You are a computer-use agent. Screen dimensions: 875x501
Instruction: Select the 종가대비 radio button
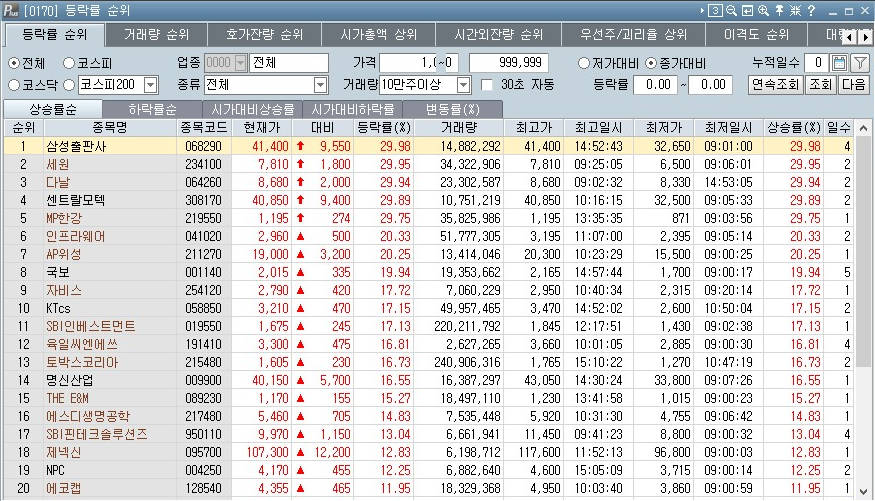click(651, 63)
